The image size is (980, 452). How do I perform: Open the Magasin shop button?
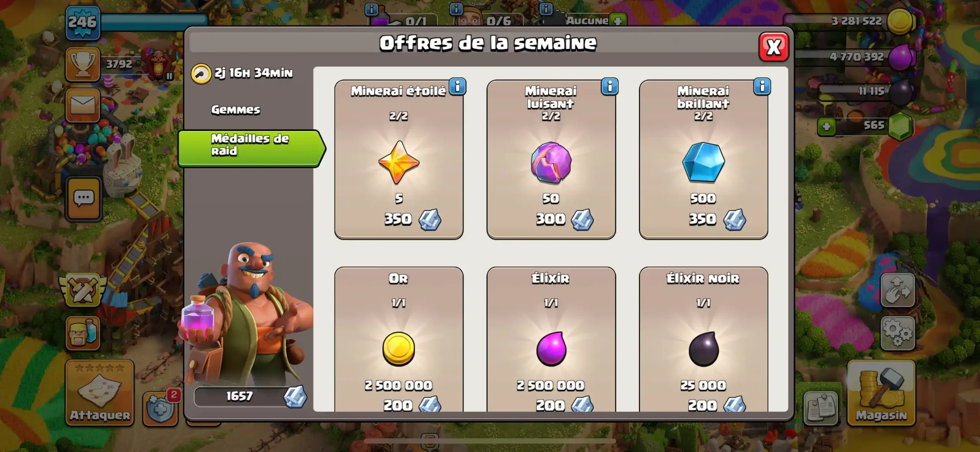click(881, 393)
